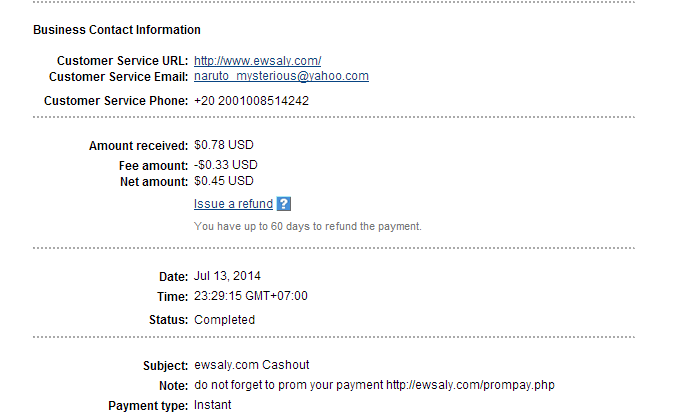Open the ewsaly.com customer service URL
Image resolution: width=674 pixels, height=417 pixels.
[x=257, y=61]
